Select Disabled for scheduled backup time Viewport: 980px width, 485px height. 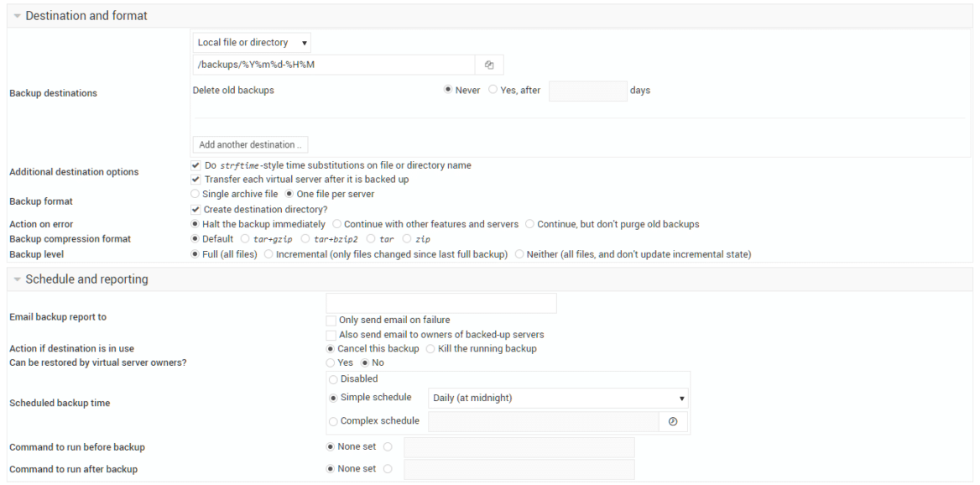point(333,378)
